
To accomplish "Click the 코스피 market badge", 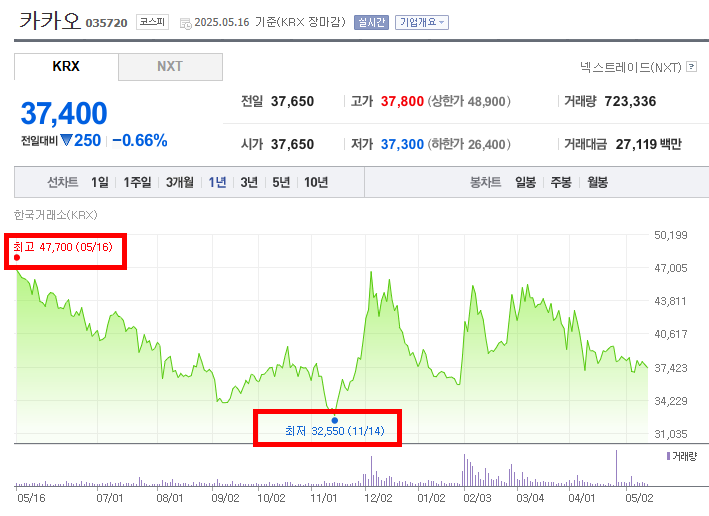I will (152, 22).
